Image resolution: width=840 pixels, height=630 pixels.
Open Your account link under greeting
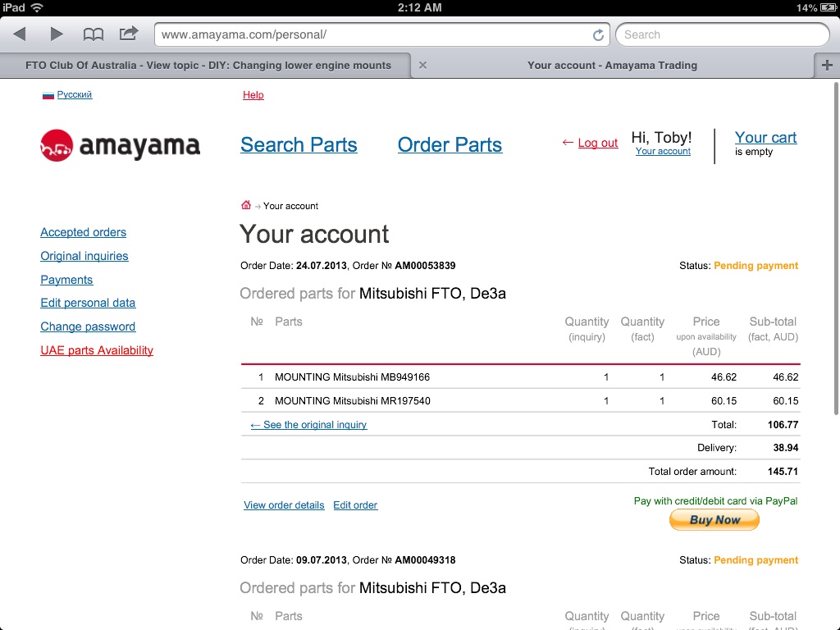pos(663,152)
